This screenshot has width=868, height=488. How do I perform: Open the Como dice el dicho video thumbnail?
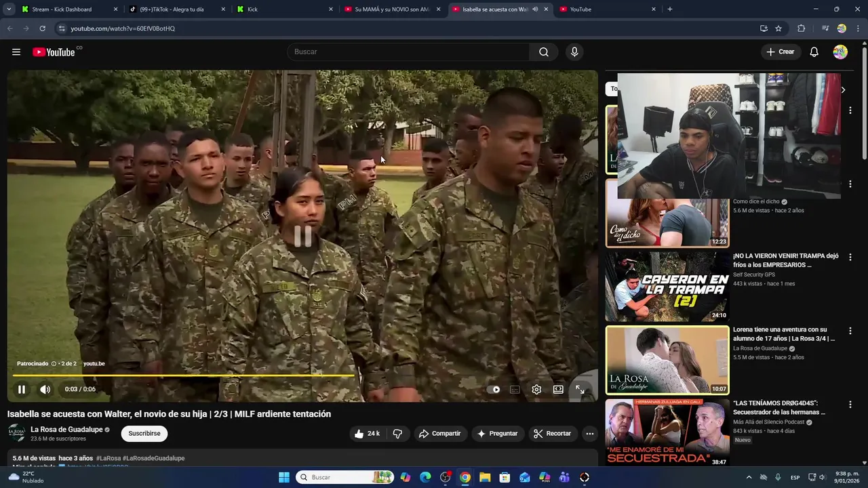click(x=667, y=213)
